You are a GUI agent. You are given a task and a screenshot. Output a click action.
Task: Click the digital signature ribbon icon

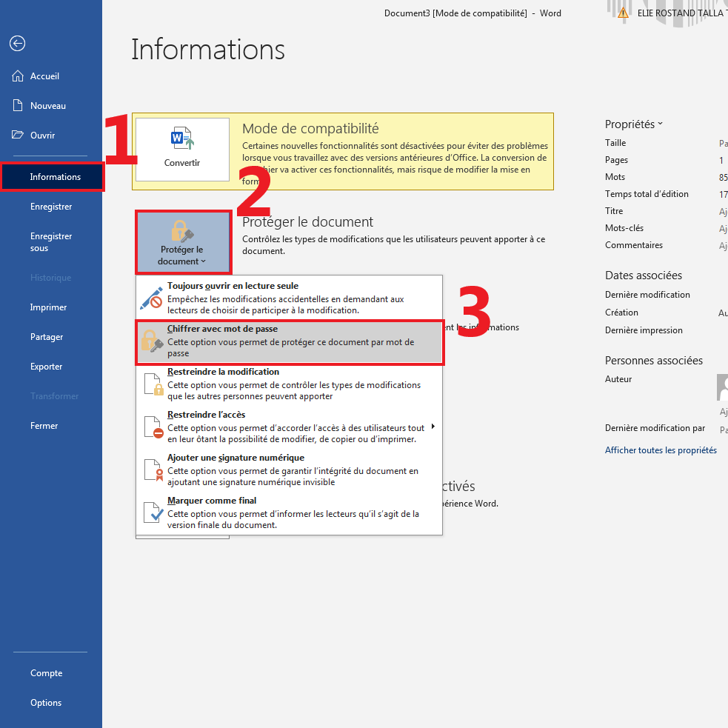click(x=152, y=470)
